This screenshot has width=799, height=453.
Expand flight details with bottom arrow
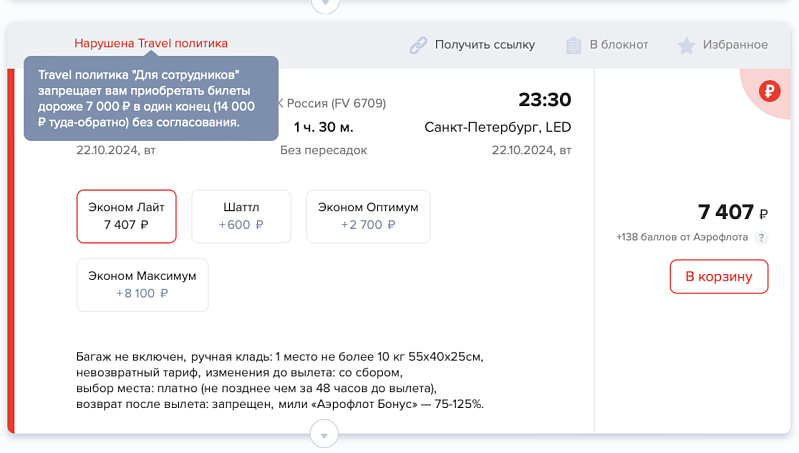[x=324, y=434]
